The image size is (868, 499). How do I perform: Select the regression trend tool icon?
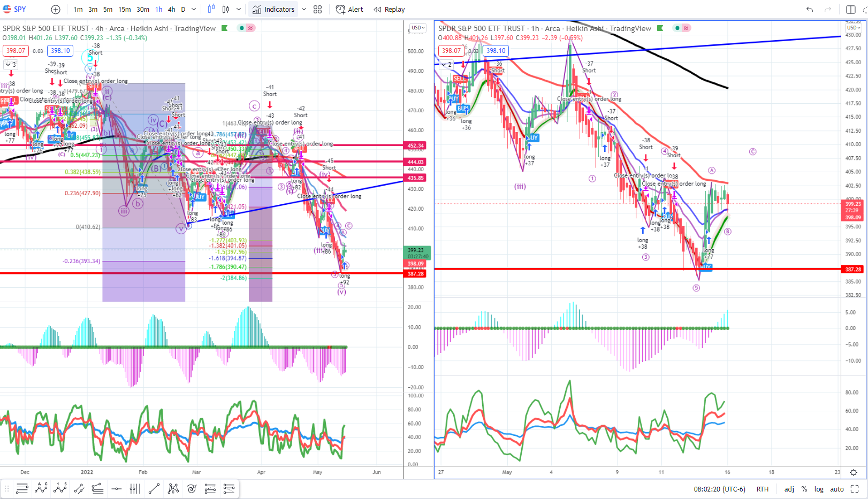97,488
